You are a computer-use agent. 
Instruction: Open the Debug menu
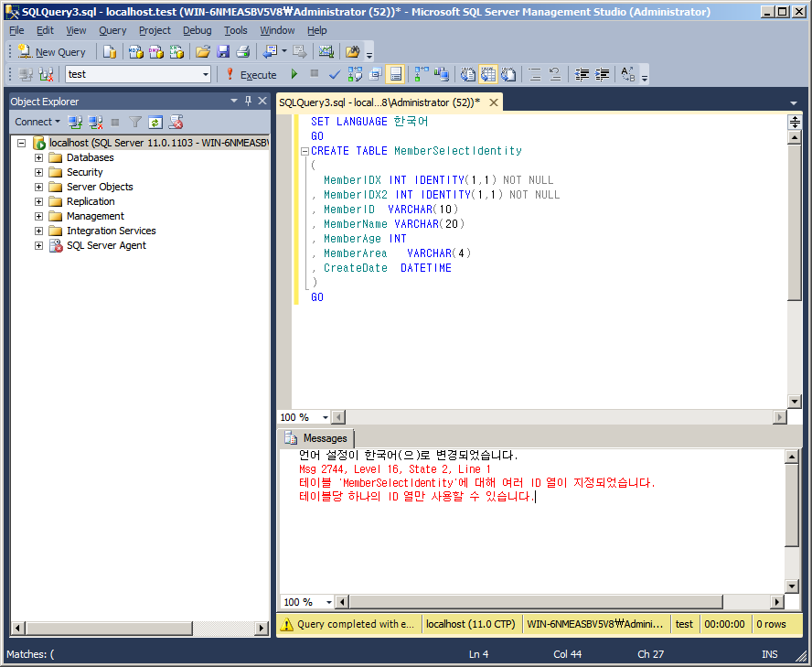pos(198,30)
